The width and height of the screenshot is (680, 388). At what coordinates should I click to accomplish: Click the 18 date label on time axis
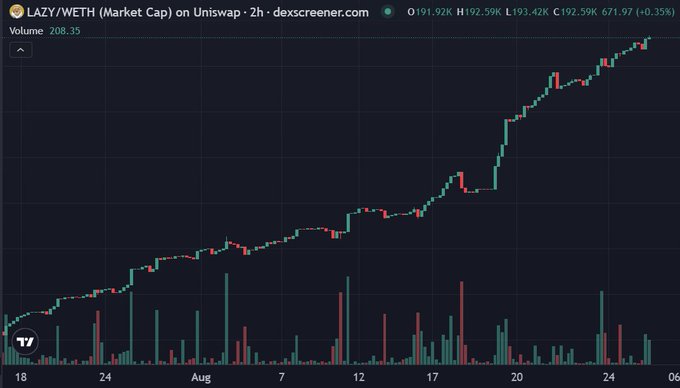coord(21,377)
